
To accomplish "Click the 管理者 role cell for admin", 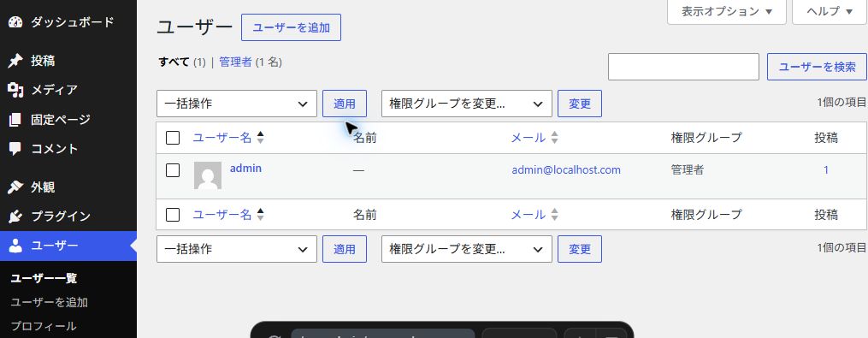I will coord(687,170).
